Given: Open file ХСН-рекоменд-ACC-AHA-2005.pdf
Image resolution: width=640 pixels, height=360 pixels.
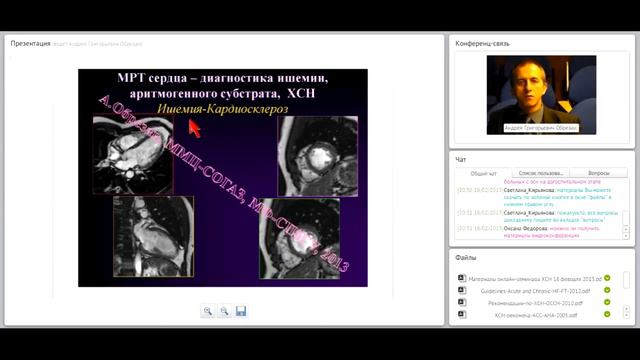Looking at the screenshot, I should (x=536, y=315).
